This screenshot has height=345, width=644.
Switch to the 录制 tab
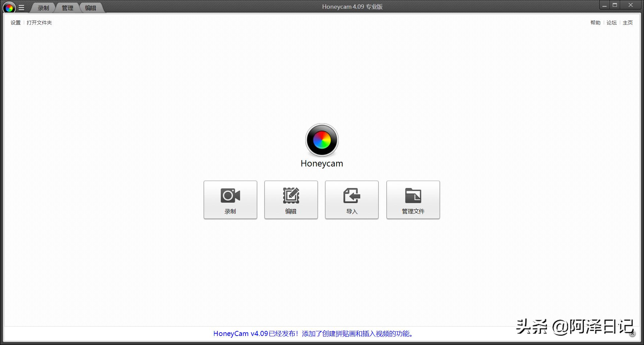click(x=43, y=8)
